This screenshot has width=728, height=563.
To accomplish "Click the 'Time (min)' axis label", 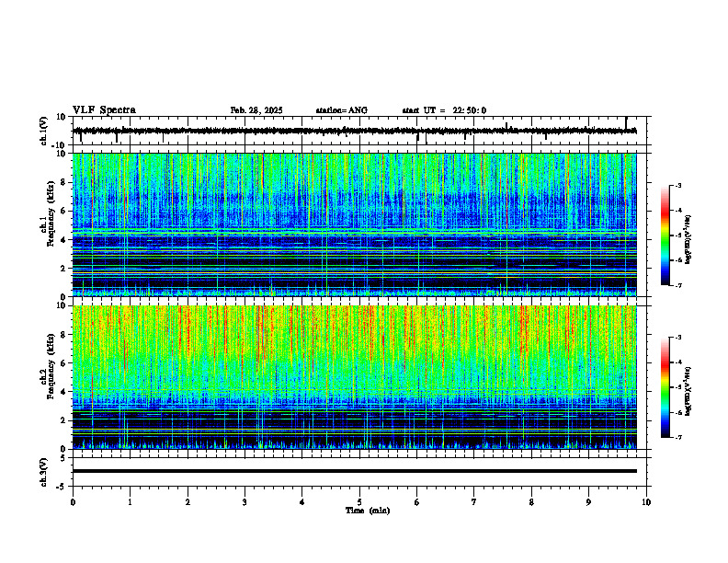I will [x=368, y=511].
